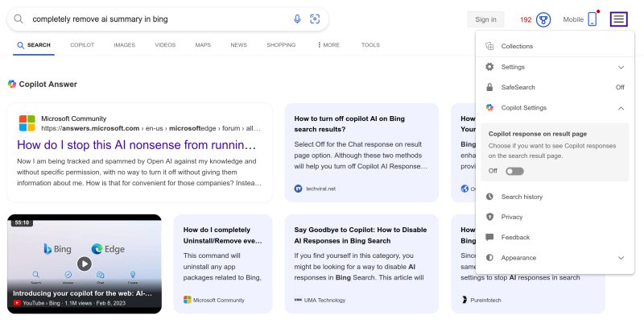644x324 pixels.
Task: Open visual search camera icon
Action: pos(315,19)
